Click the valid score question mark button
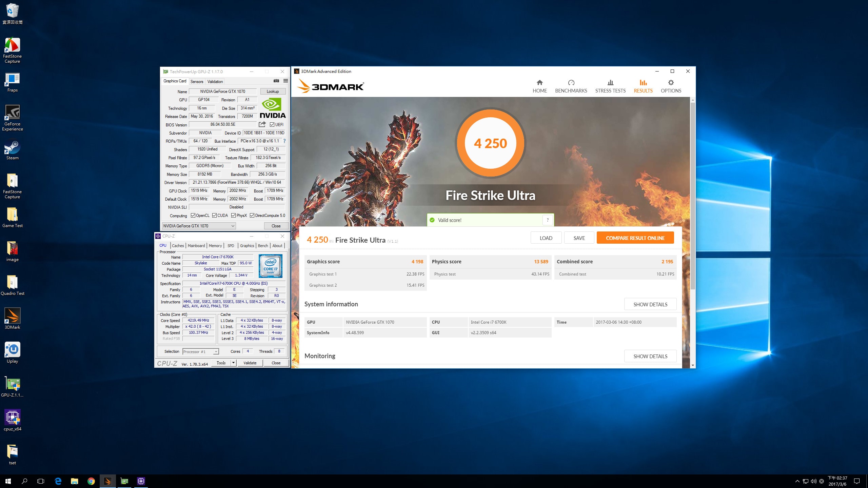Screen dimensions: 868x488 click(548, 220)
